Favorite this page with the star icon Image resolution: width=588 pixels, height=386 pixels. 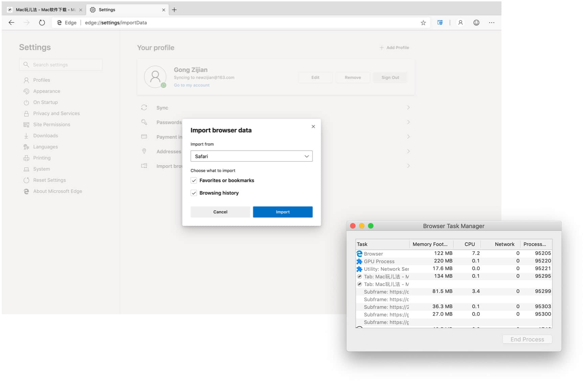coord(423,23)
